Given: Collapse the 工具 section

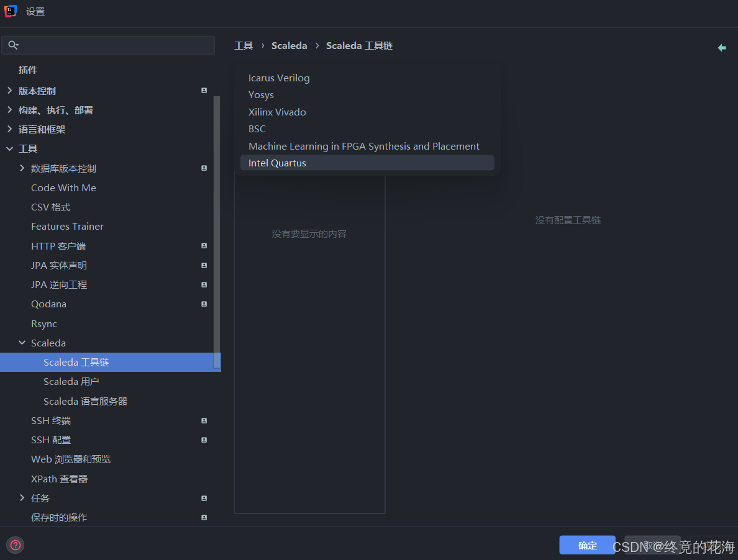Looking at the screenshot, I should [x=9, y=148].
